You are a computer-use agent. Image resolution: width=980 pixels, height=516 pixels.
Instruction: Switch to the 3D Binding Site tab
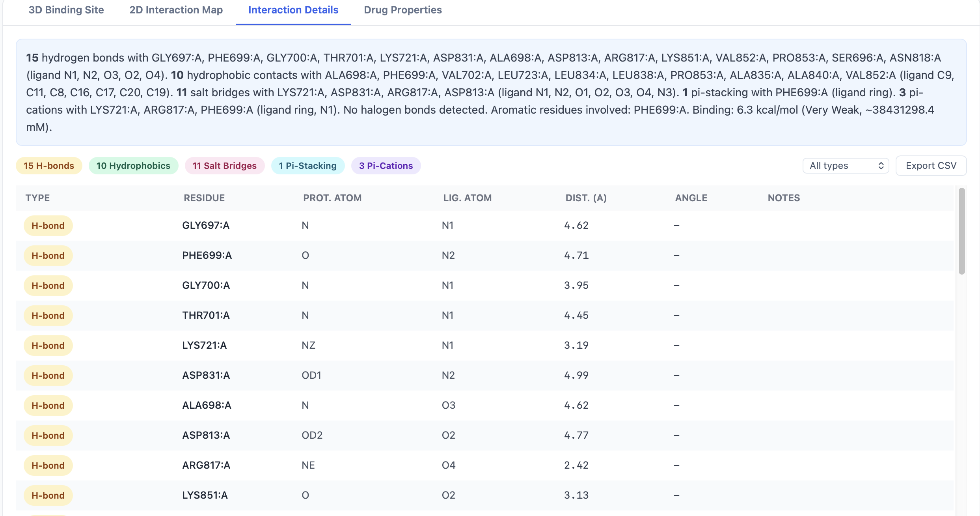point(66,10)
